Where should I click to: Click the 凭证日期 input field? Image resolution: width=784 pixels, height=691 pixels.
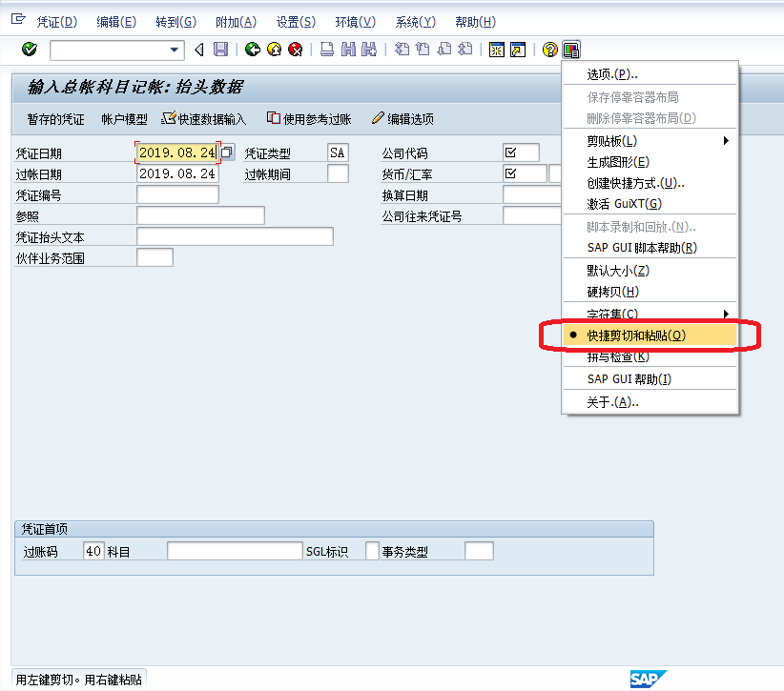click(177, 152)
